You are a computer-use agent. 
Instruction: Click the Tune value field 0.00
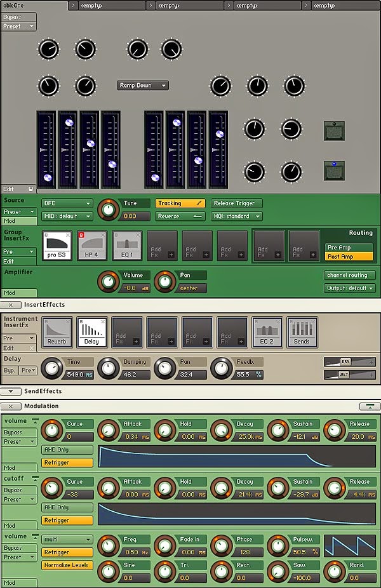pos(136,217)
